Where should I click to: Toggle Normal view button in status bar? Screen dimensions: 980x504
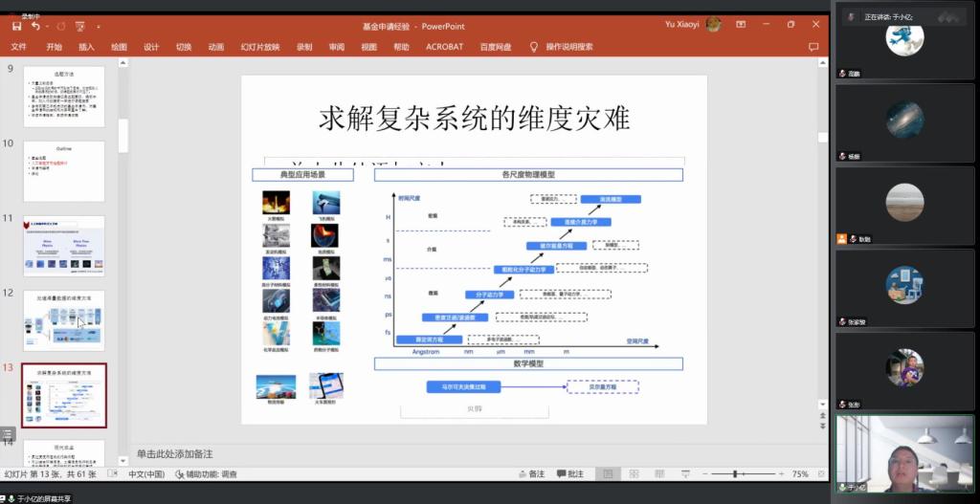tap(607, 473)
